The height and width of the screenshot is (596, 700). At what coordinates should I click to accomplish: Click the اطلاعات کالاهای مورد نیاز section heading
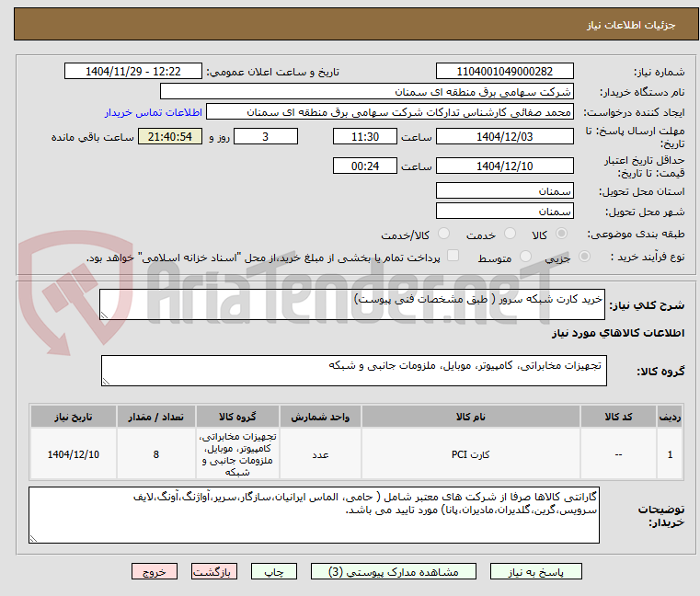618,333
